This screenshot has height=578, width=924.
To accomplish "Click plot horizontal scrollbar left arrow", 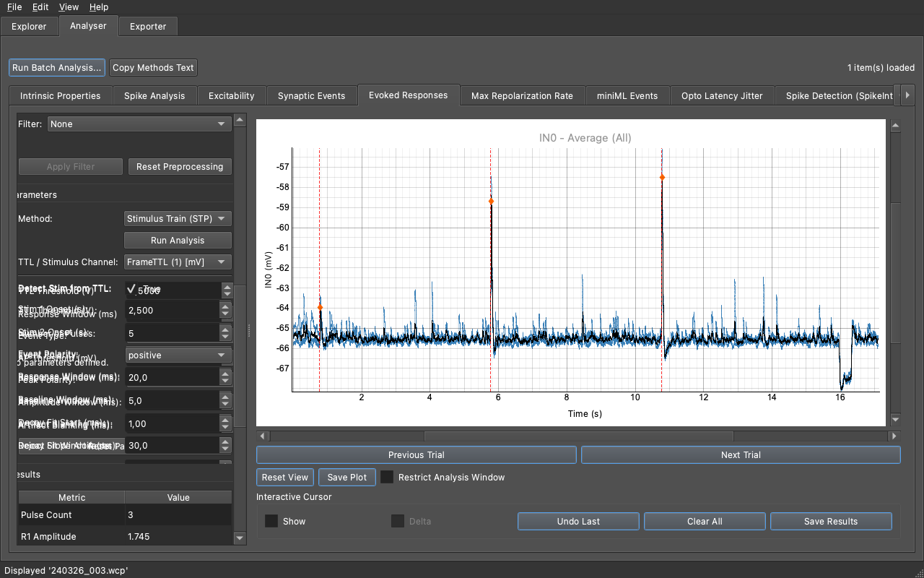I will tap(263, 436).
